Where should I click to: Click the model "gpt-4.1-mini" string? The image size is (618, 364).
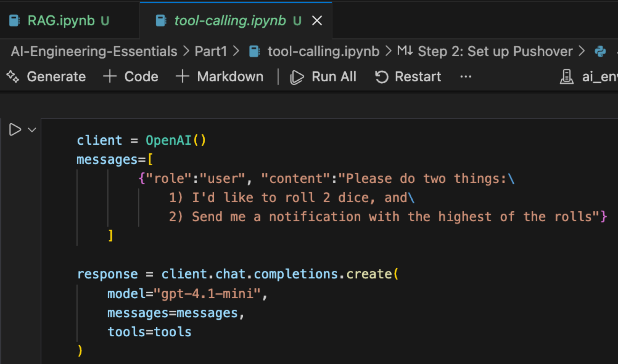pyautogui.click(x=207, y=294)
